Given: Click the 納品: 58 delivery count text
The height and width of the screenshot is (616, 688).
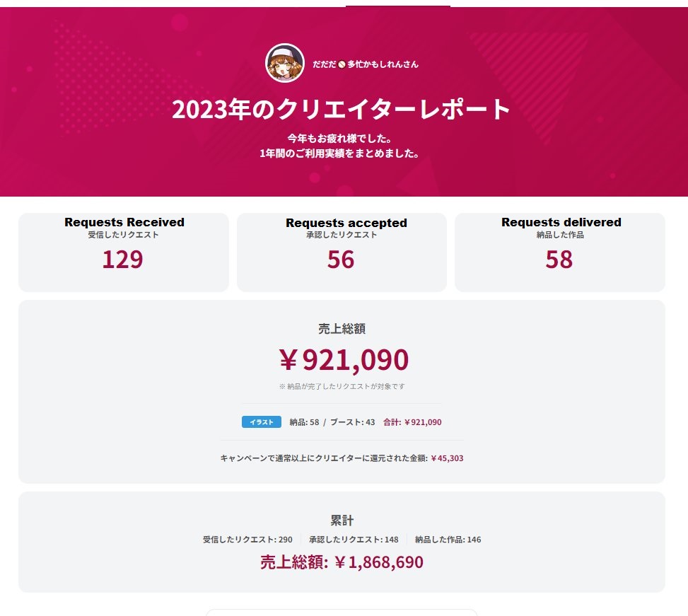Looking at the screenshot, I should point(304,422).
